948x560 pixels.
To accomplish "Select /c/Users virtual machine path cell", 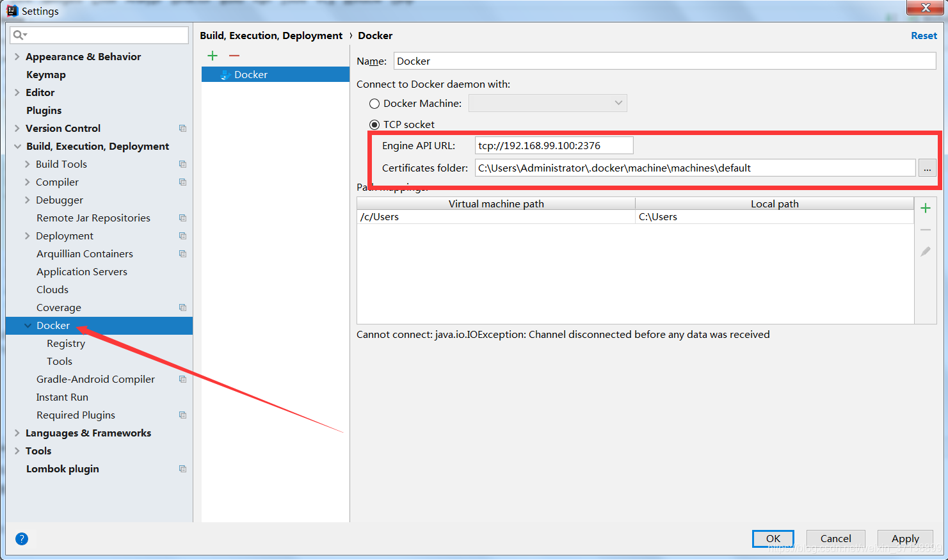I will pyautogui.click(x=496, y=217).
